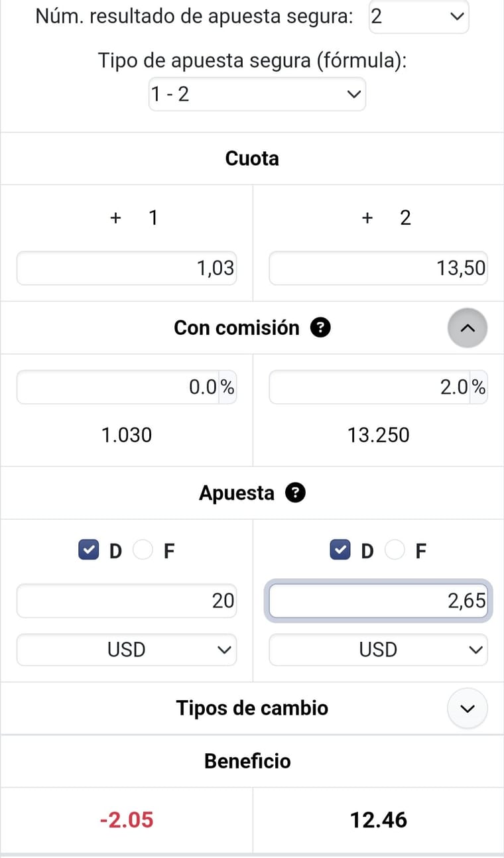Open the USD currency dropdown for bet 2
504x858 pixels.
coord(378,650)
